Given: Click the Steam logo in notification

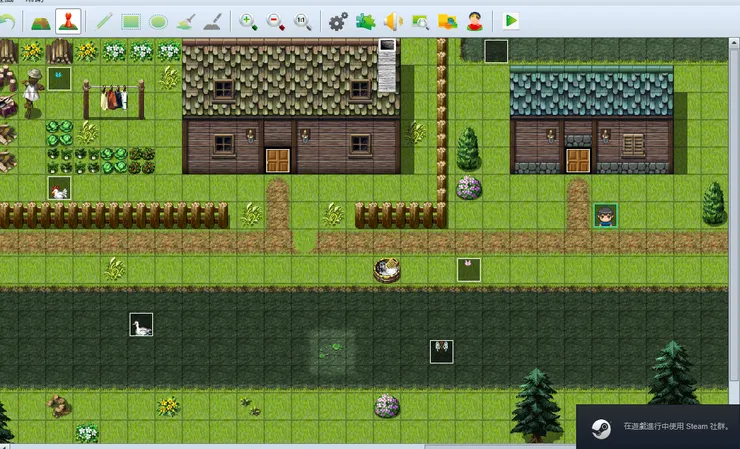Looking at the screenshot, I should click(x=601, y=429).
